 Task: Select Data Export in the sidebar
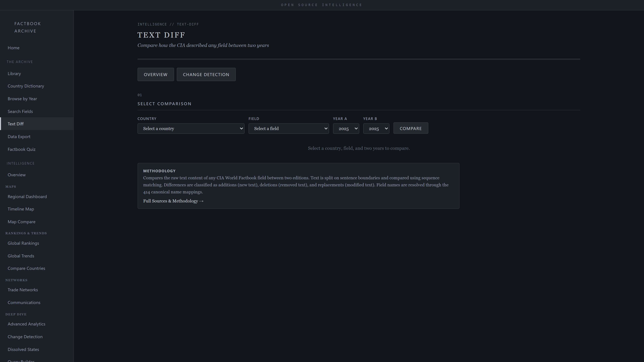tap(19, 137)
